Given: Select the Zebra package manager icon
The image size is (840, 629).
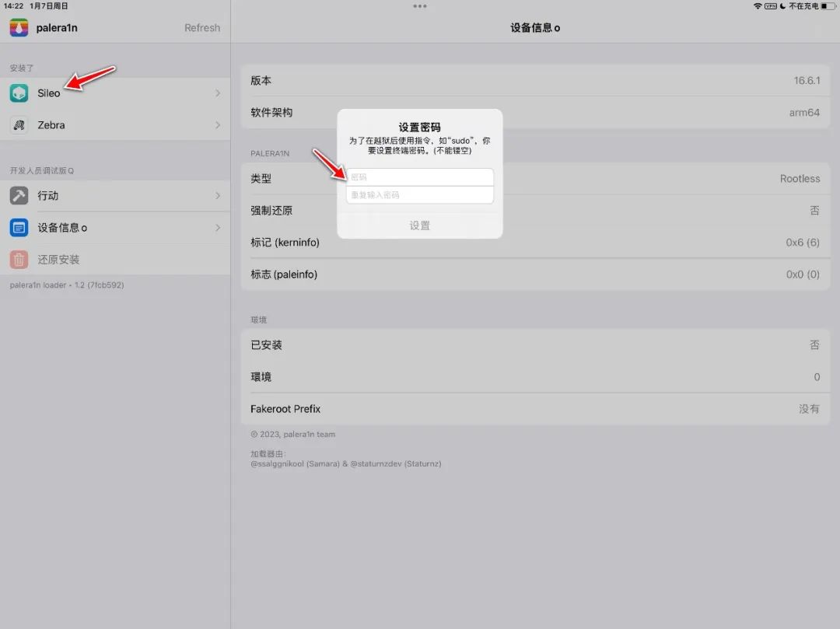Looking at the screenshot, I should [x=19, y=125].
